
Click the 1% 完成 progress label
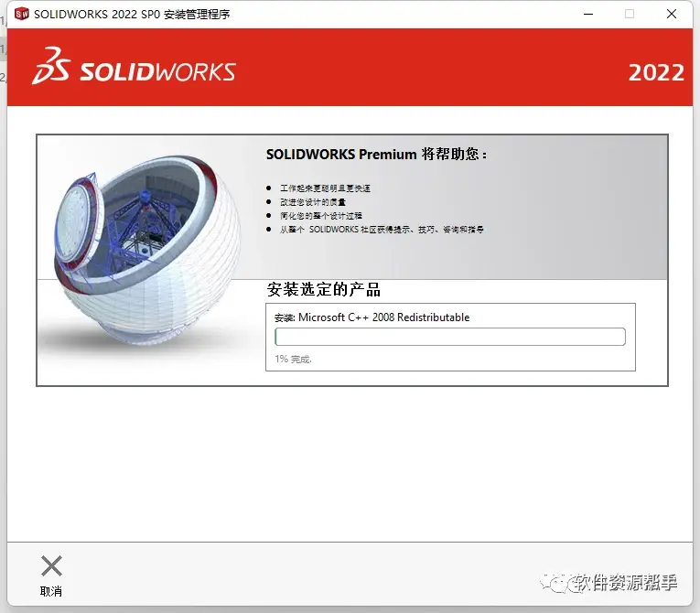pyautogui.click(x=294, y=359)
